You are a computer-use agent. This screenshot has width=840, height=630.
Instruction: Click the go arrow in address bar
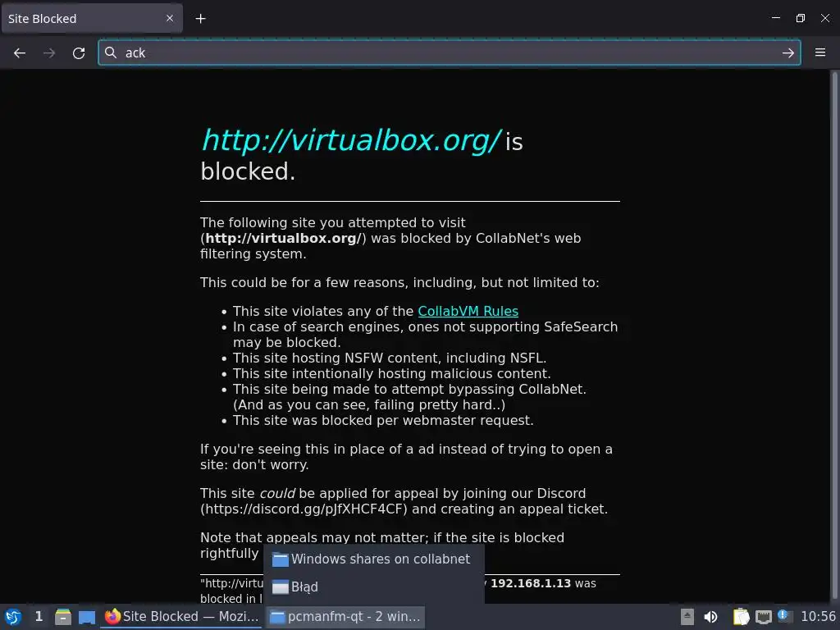[787, 52]
